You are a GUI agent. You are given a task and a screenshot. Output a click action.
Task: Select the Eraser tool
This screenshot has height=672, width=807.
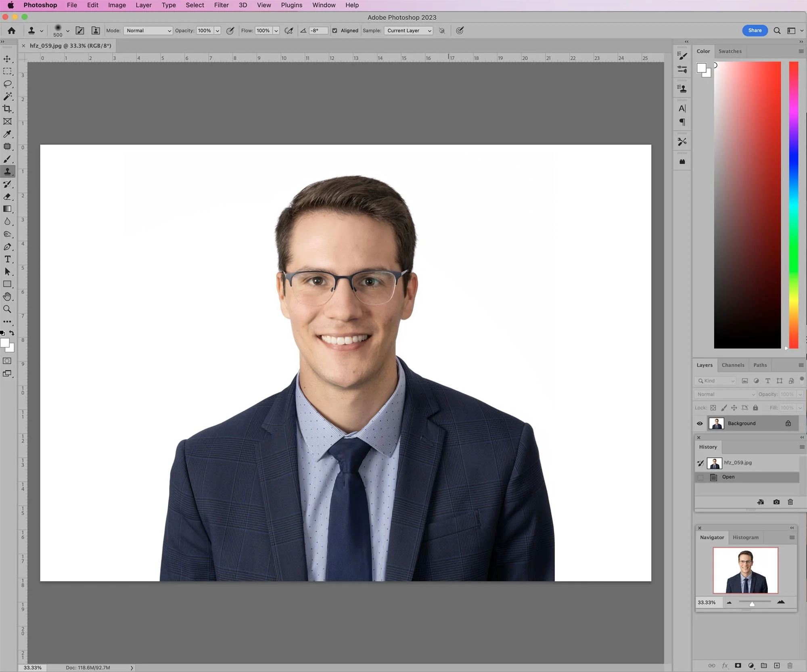(x=7, y=197)
